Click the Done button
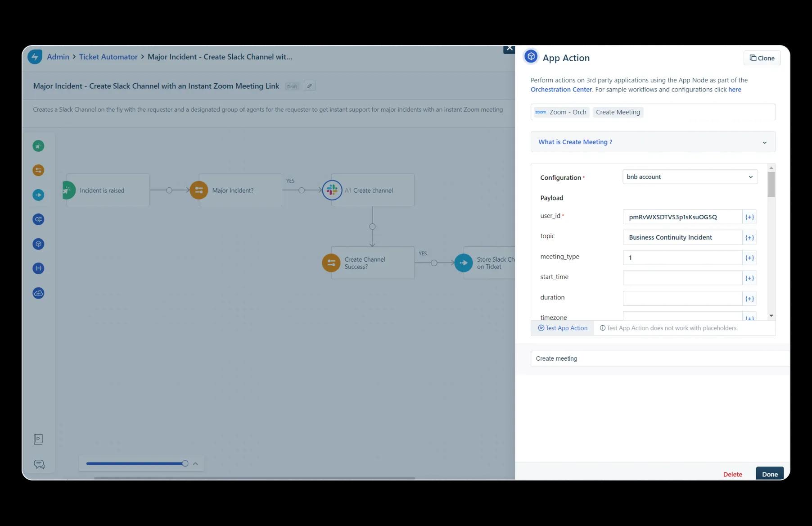 pyautogui.click(x=770, y=474)
